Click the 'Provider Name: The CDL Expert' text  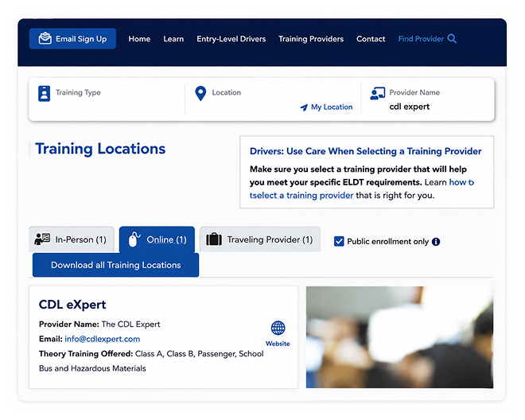click(99, 325)
